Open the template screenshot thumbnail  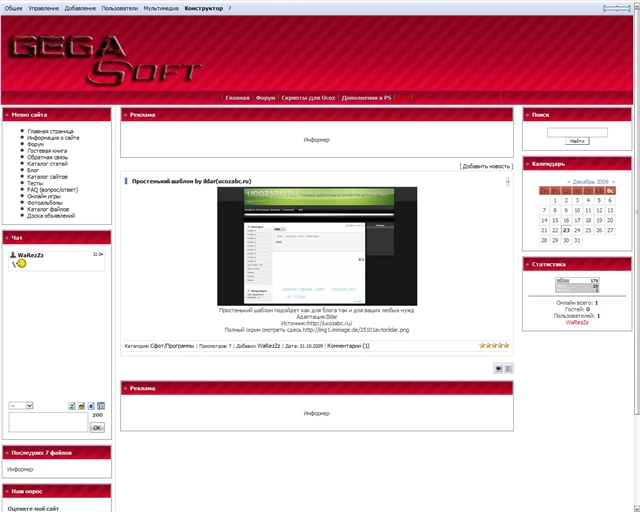click(317, 246)
